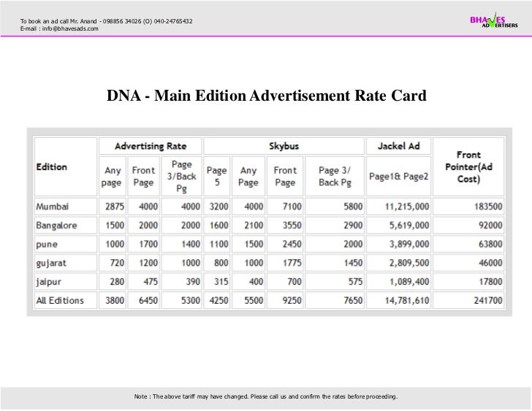Select Front Page header under Skybus
The width and height of the screenshot is (532, 411).
(x=285, y=176)
